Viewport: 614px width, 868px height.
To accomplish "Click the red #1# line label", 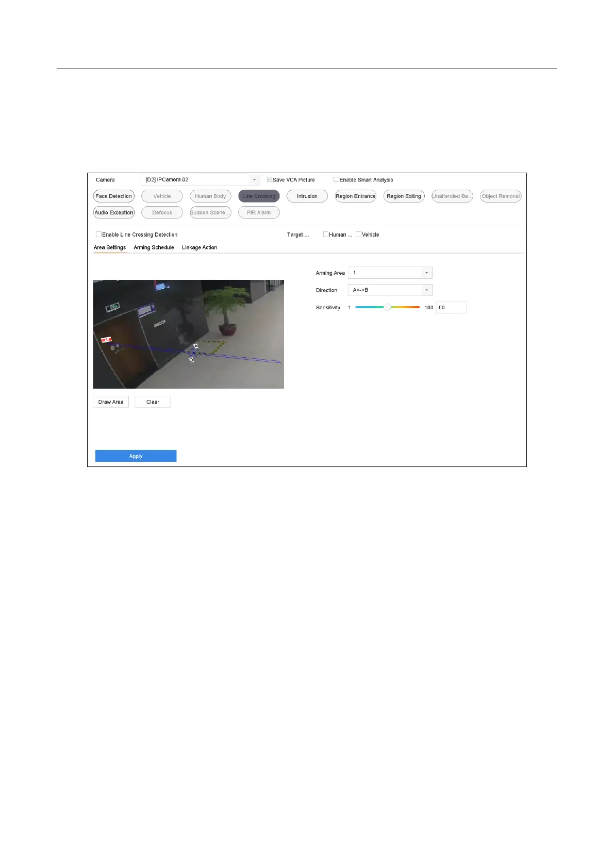I will [106, 340].
